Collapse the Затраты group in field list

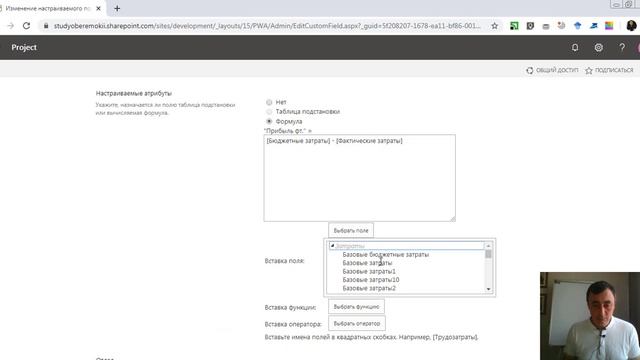(332, 246)
